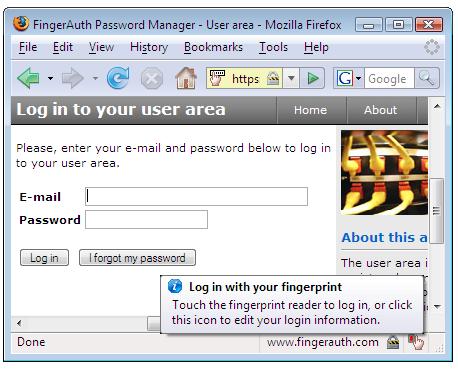Open the Bookmarks menu
The width and height of the screenshot is (458, 369).
pos(213,47)
